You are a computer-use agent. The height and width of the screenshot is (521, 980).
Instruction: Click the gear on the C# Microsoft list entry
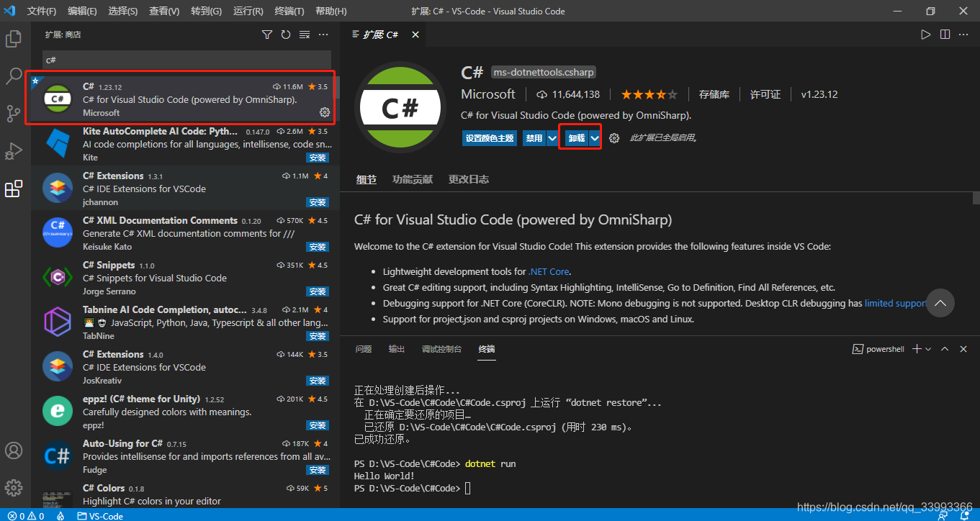pyautogui.click(x=324, y=112)
